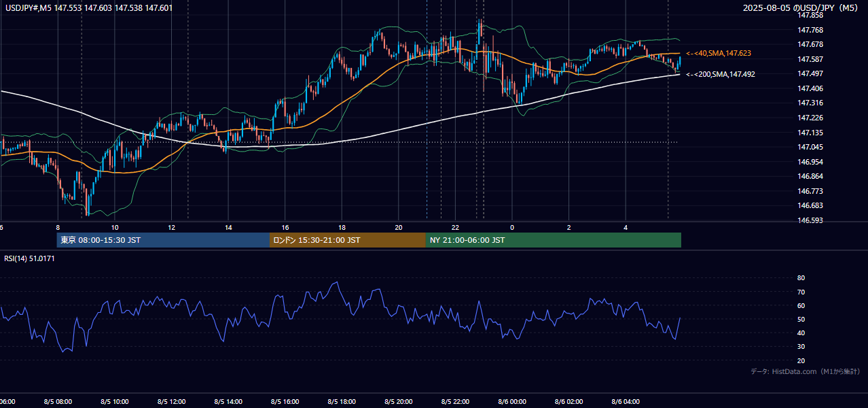
Task: Click hour label 8 below price chart
Action: [x=58, y=227]
